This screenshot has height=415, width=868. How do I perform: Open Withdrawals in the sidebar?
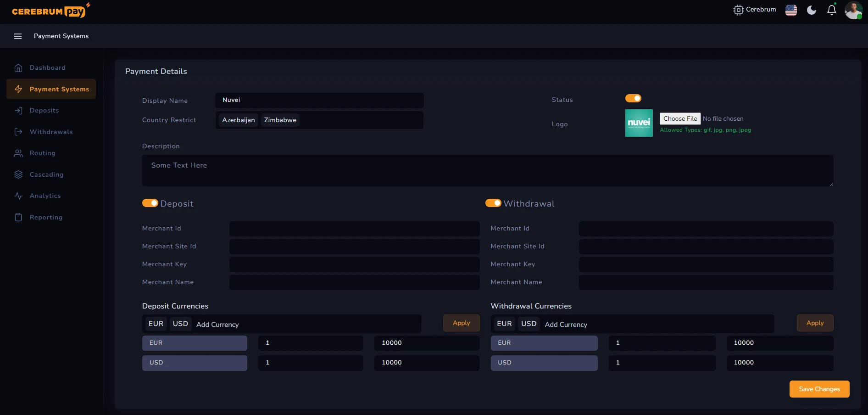(51, 132)
